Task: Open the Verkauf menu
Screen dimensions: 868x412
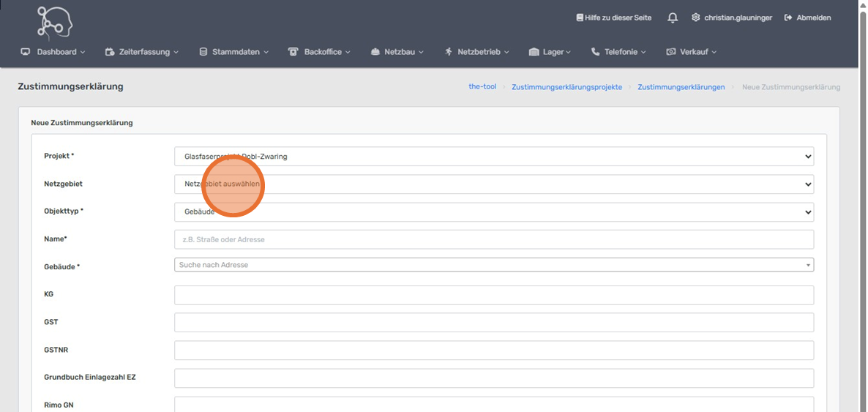Action: pos(692,52)
